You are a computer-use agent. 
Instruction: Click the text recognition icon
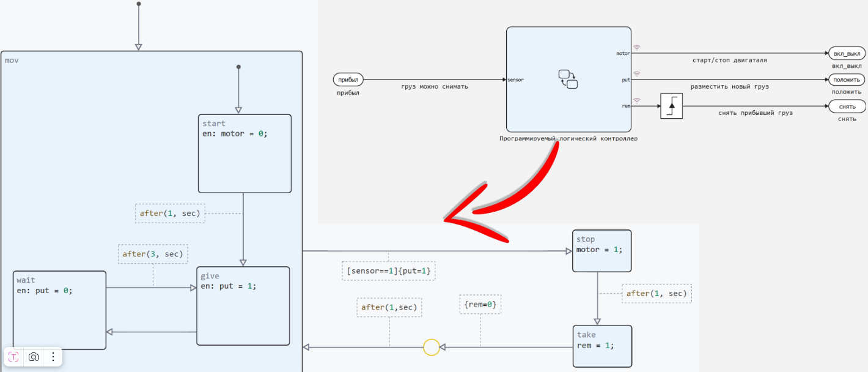click(x=13, y=357)
